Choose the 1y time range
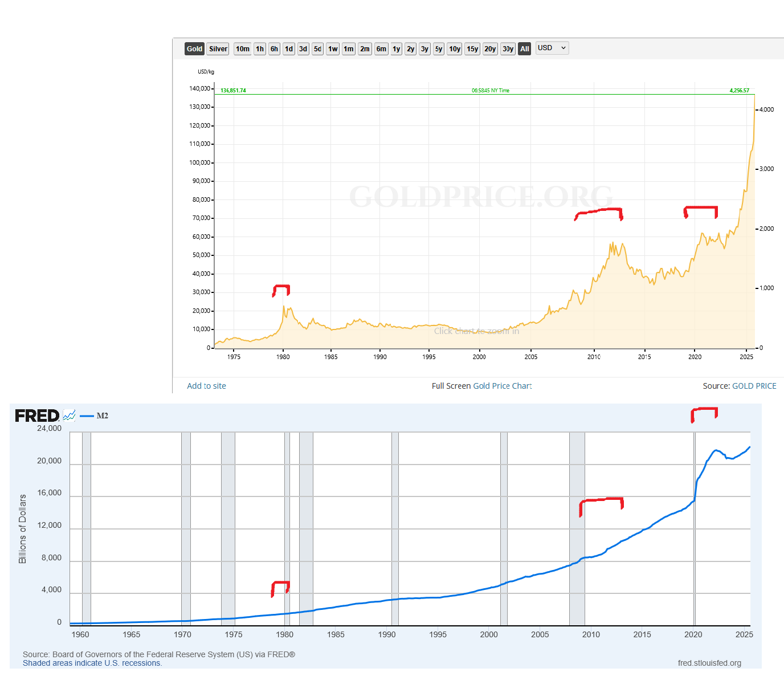This screenshot has height=680, width=784. click(397, 49)
